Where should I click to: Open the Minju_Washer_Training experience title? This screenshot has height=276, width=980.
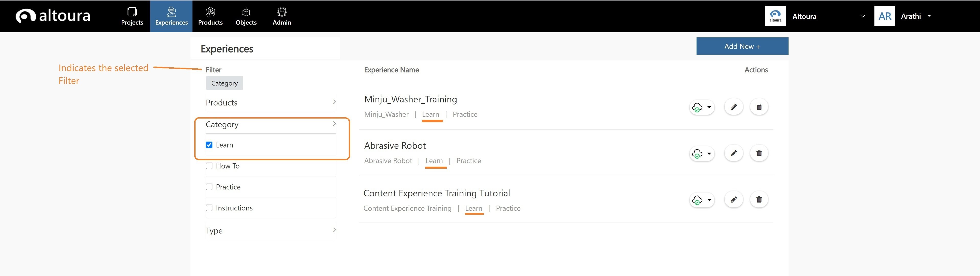point(411,100)
